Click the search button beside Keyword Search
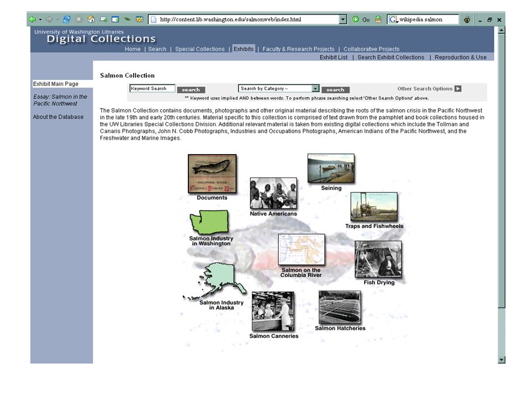Viewport: 532px width, 399px height. click(x=191, y=90)
